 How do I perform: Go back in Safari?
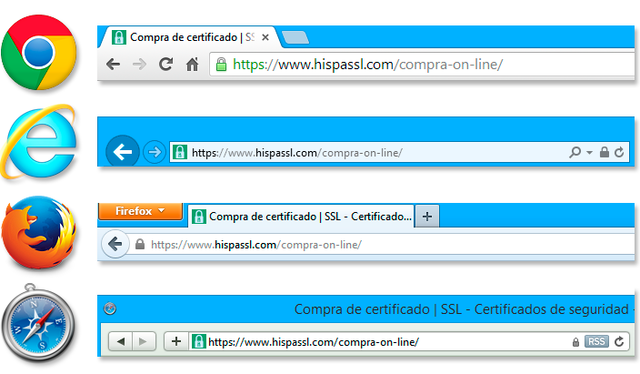(120, 341)
